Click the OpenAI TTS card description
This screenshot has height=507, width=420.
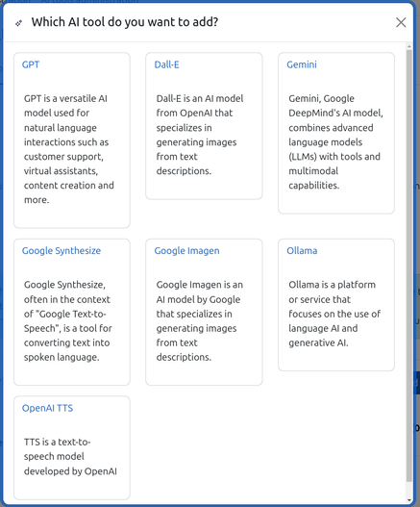point(70,457)
